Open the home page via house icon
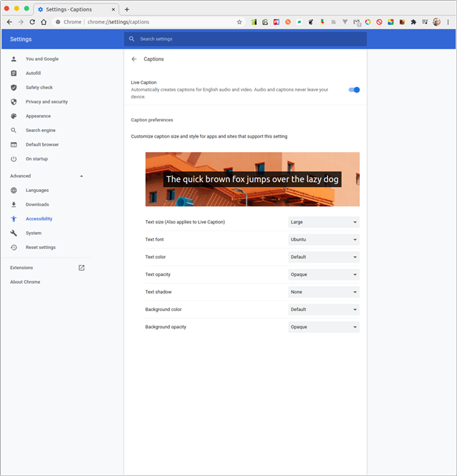457x476 pixels. 44,22
